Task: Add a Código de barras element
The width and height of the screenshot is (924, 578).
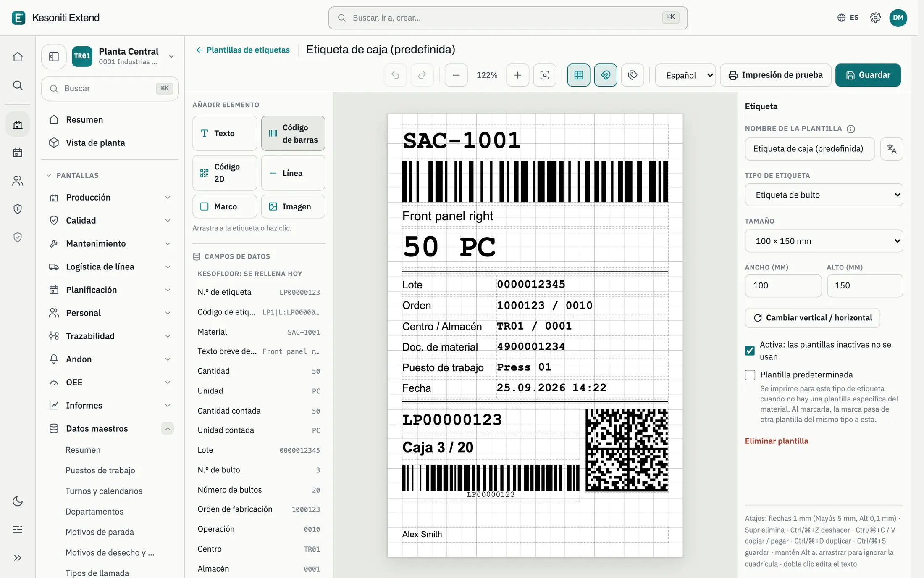Action: [293, 133]
